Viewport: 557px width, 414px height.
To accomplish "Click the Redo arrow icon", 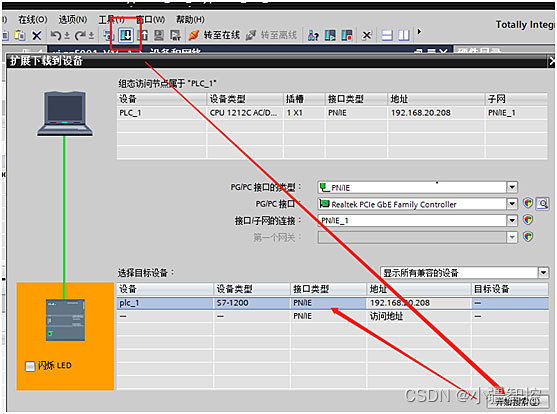I will click(80, 35).
